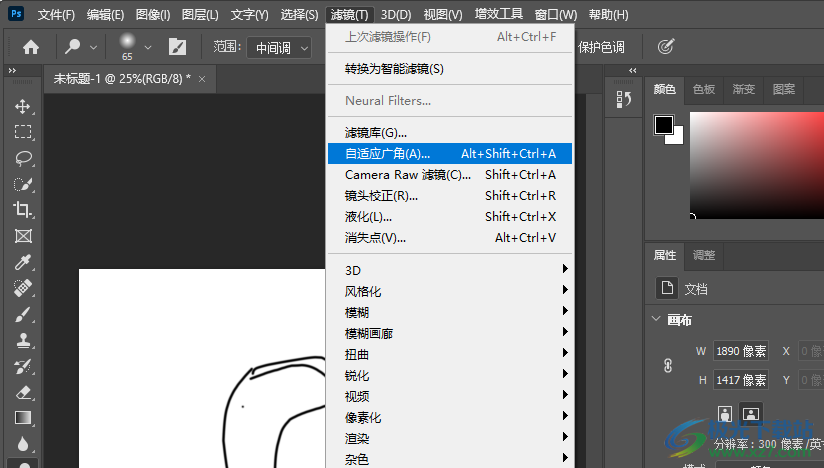Pick a color in the color field
The image size is (824, 468).
(757, 165)
